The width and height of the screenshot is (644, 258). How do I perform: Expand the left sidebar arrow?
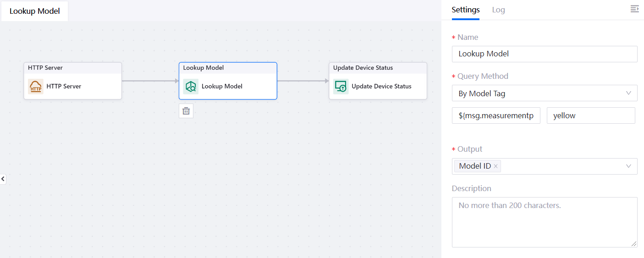point(3,179)
